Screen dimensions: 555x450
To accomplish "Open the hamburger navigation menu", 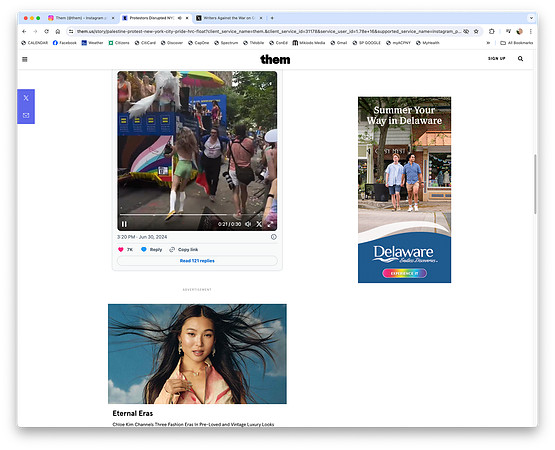I will [25, 59].
